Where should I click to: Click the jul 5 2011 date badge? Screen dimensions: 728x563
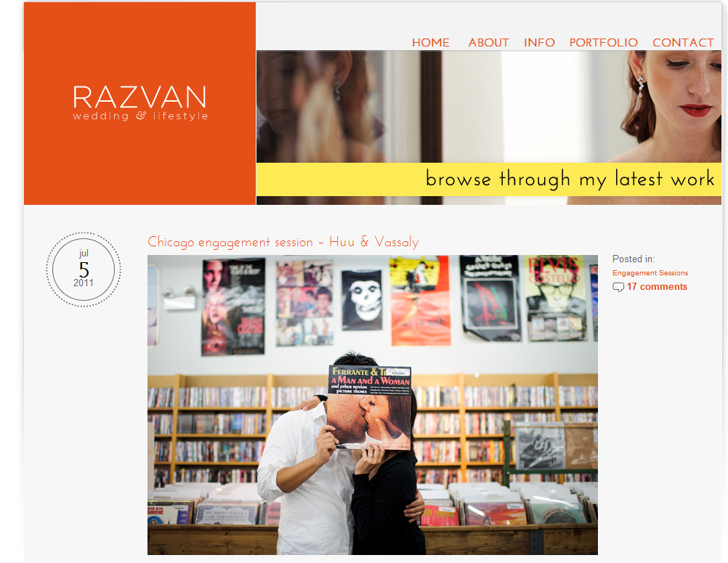click(84, 270)
